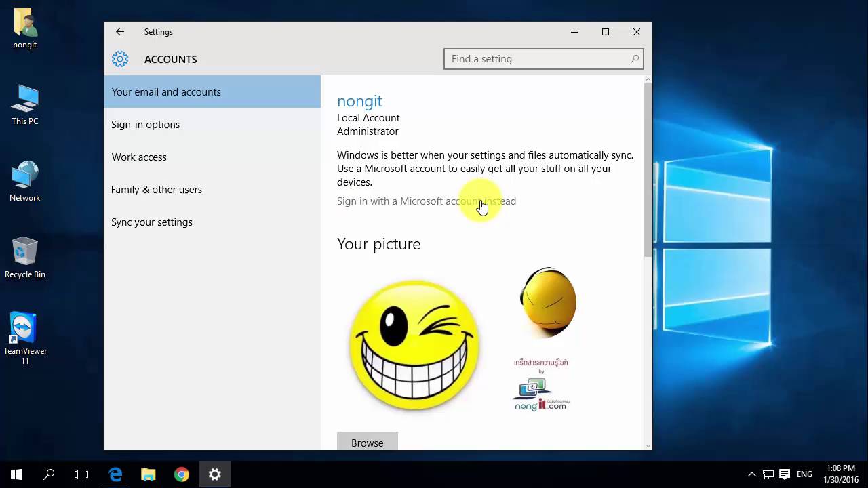Image resolution: width=868 pixels, height=488 pixels.
Task: Open Task View on the taskbar
Action: click(81, 474)
